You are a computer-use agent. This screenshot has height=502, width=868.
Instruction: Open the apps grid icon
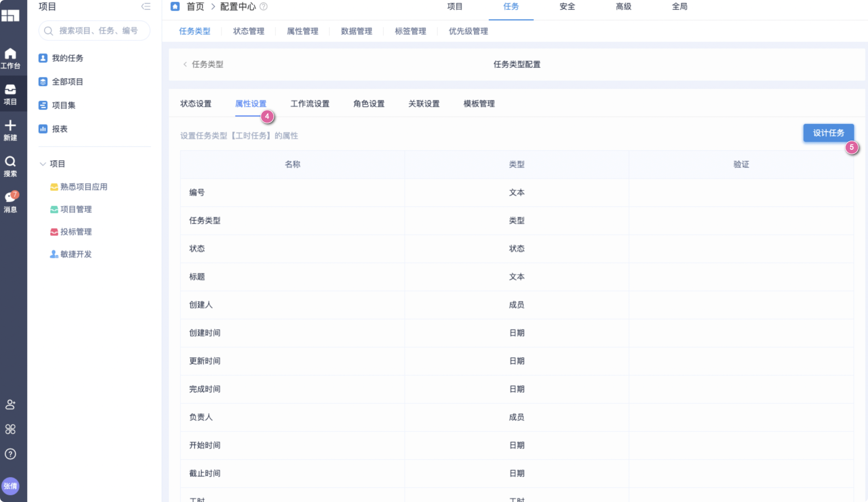coord(10,429)
